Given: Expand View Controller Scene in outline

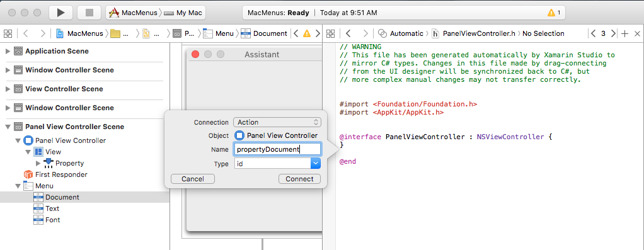Looking at the screenshot, I should pos(8,89).
